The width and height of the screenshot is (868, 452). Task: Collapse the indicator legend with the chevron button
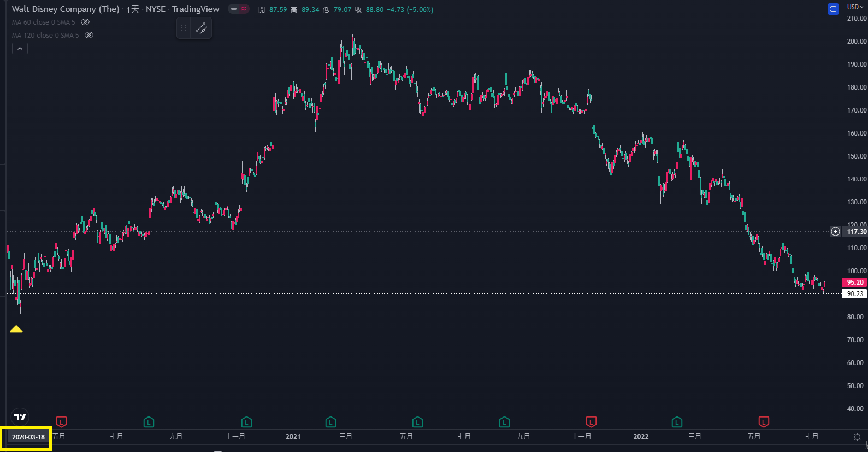pos(20,49)
